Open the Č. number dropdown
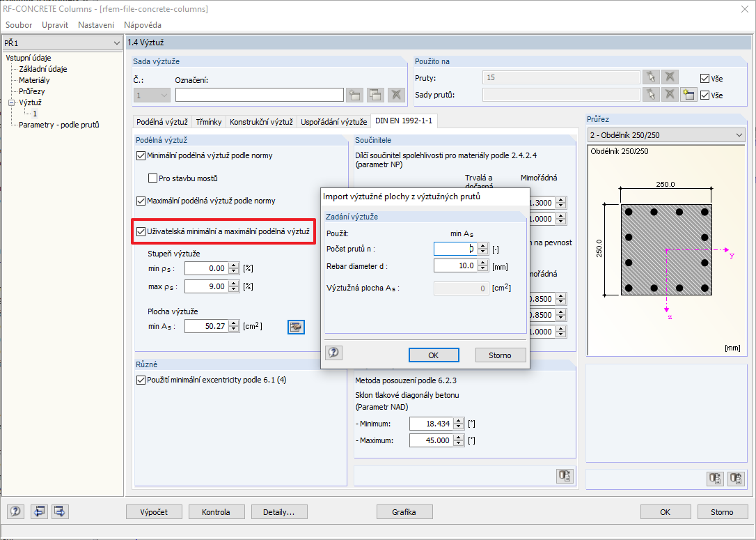The image size is (756, 540). click(x=165, y=94)
